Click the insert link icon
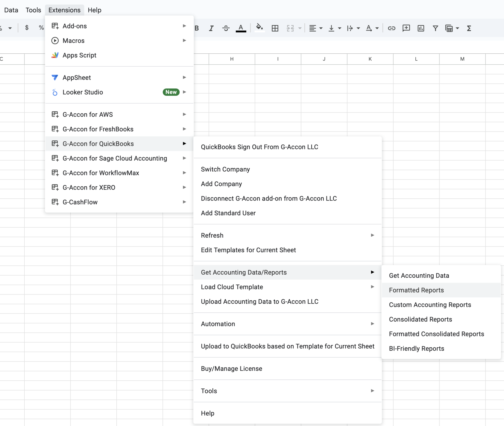504x426 pixels. pos(392,28)
